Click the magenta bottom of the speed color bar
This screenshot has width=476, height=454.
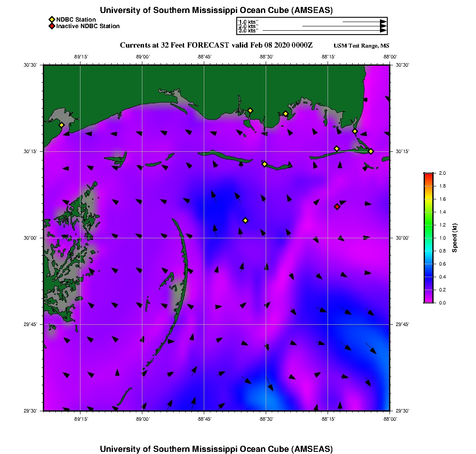428,301
